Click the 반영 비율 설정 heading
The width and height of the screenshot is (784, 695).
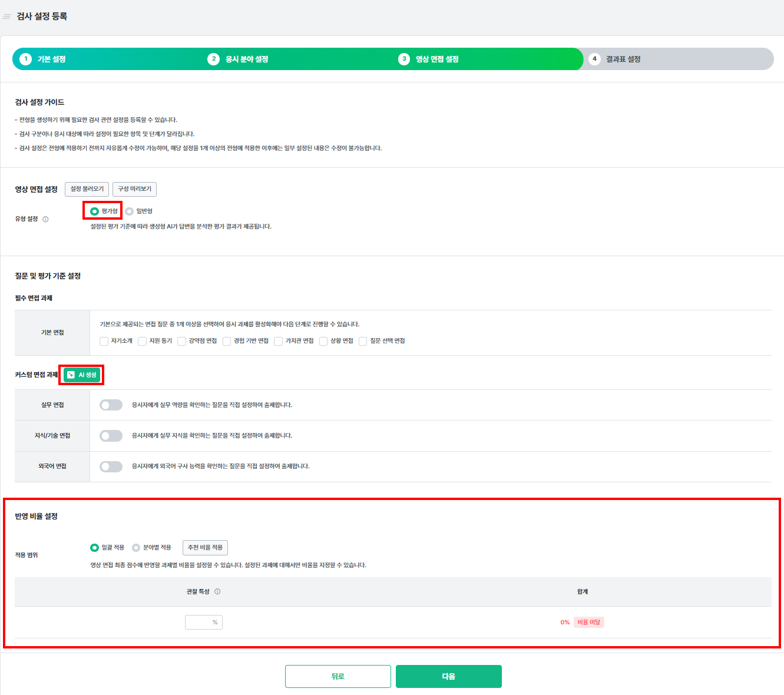(x=36, y=516)
